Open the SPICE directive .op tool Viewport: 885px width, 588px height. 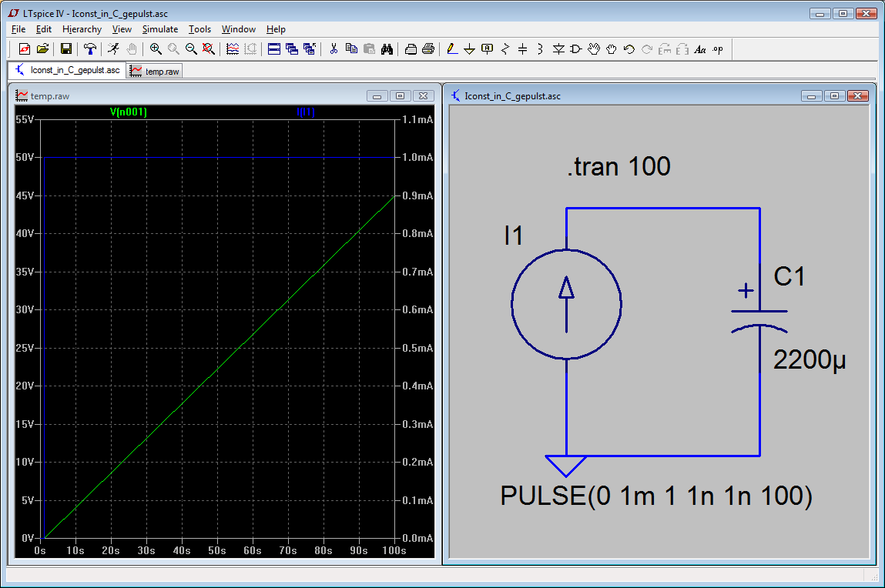click(x=718, y=49)
